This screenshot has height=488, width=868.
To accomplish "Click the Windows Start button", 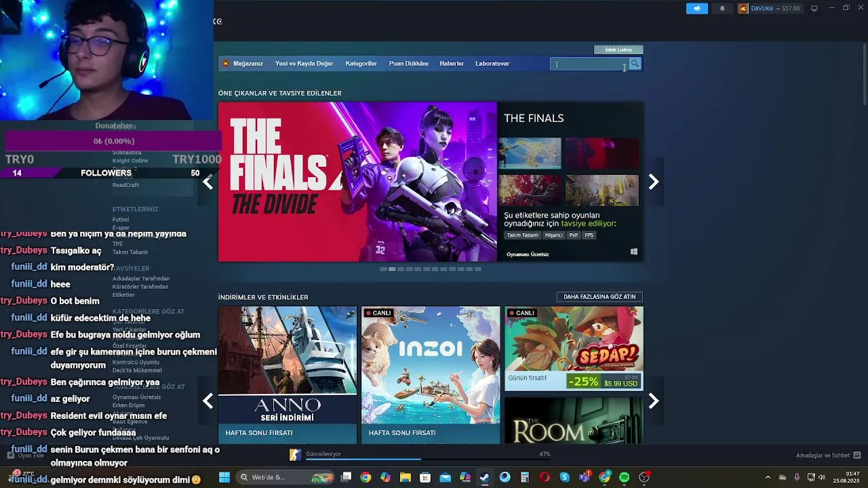I will [224, 477].
